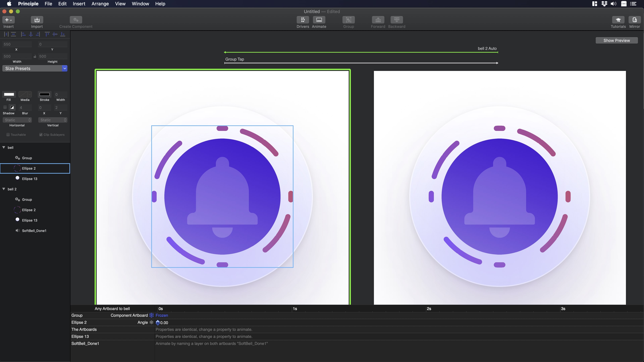Toggle the Clip Sublayers checkbox
The height and width of the screenshot is (362, 644).
point(41,135)
